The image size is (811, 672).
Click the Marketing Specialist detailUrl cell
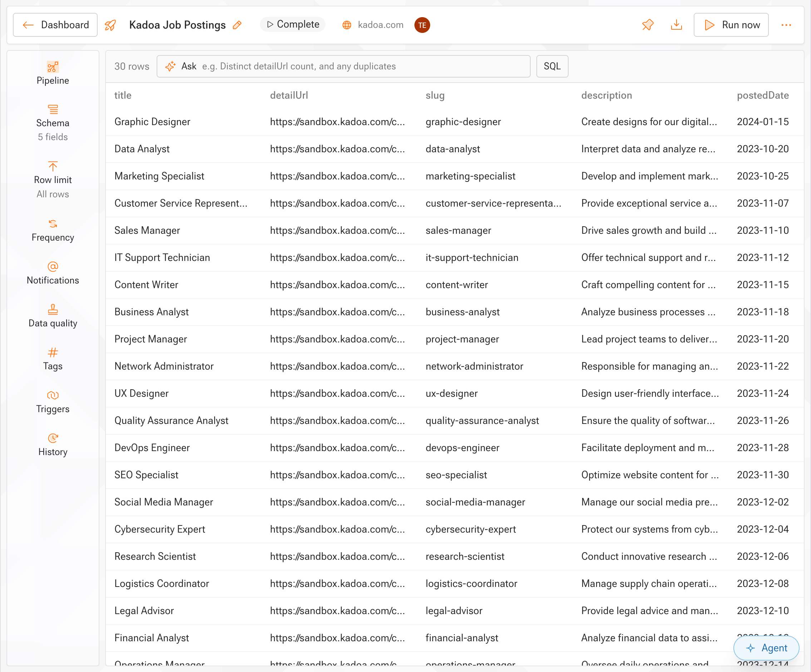tap(338, 176)
